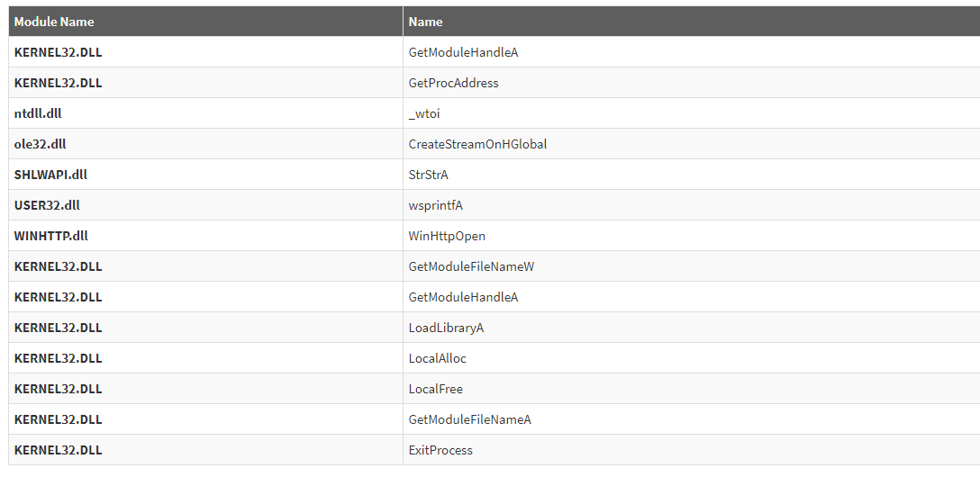Click the LocalAlloc function name
The image size is (980, 477).
(x=437, y=358)
